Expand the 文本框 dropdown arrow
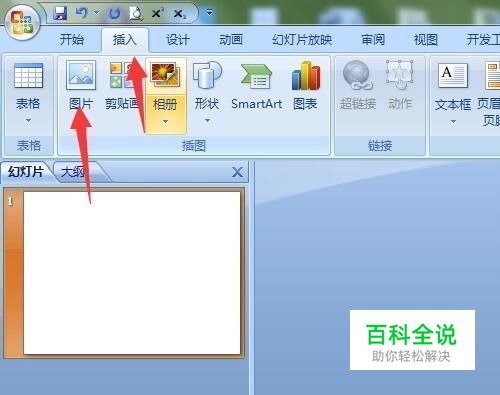Screen dimensions: 500x395 coord(453,121)
